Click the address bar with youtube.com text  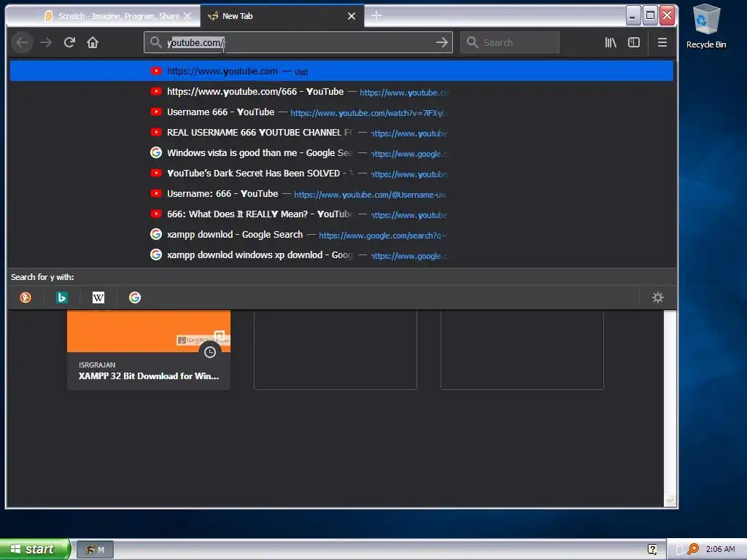pyautogui.click(x=298, y=42)
